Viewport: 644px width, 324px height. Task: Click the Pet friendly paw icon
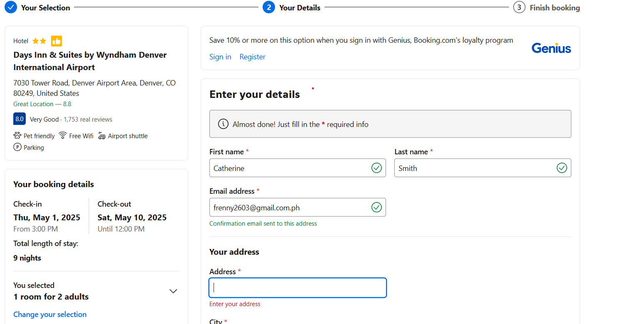click(17, 136)
